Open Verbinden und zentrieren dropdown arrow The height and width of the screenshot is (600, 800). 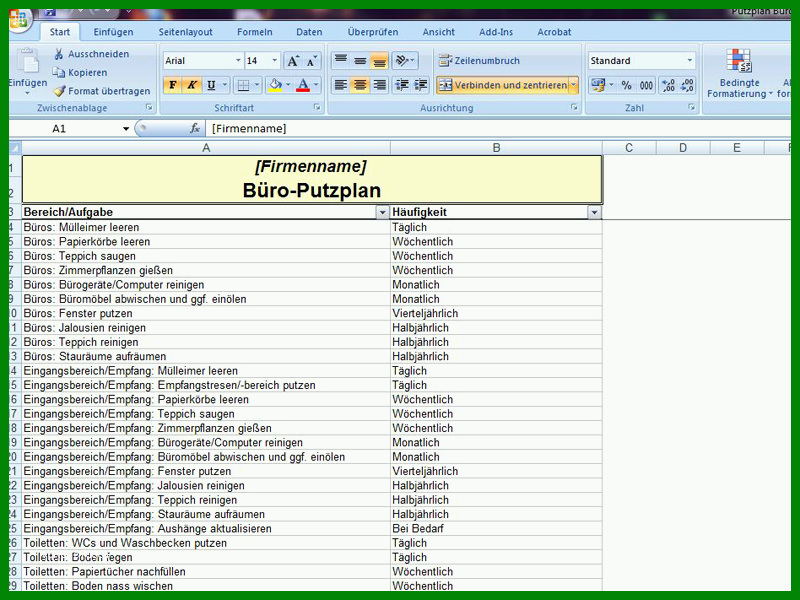(574, 85)
